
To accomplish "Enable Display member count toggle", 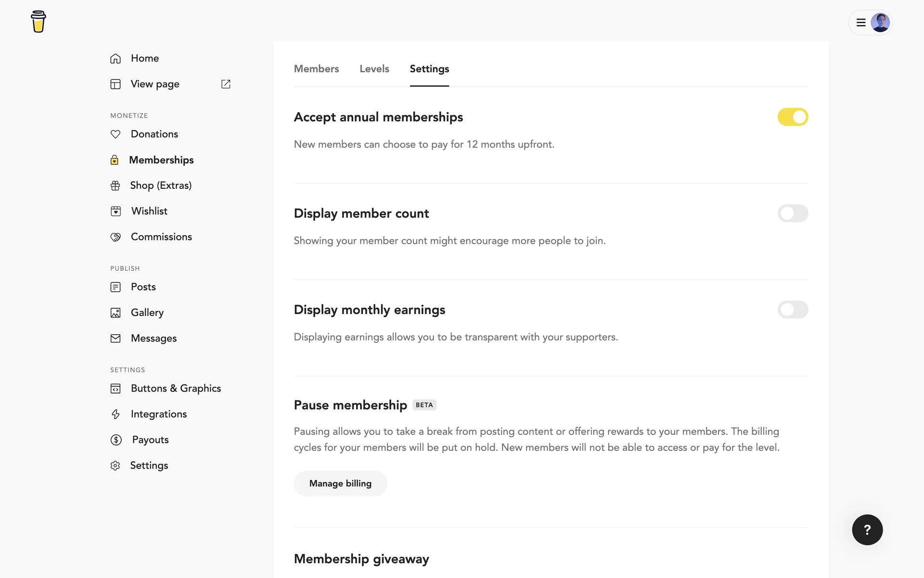I will point(793,213).
